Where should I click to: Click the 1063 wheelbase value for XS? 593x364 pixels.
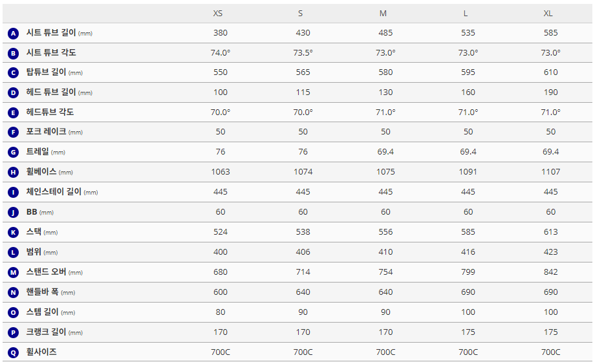coord(220,172)
